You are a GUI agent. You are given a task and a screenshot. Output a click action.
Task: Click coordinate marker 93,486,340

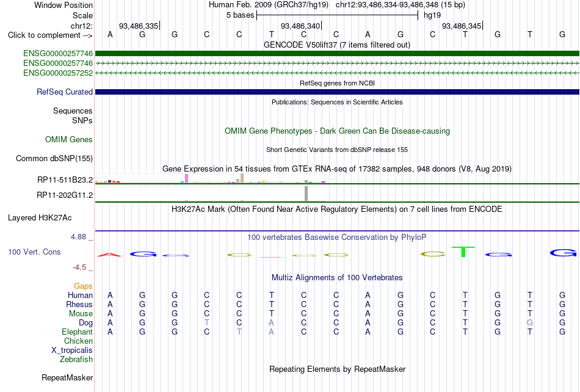(x=300, y=26)
